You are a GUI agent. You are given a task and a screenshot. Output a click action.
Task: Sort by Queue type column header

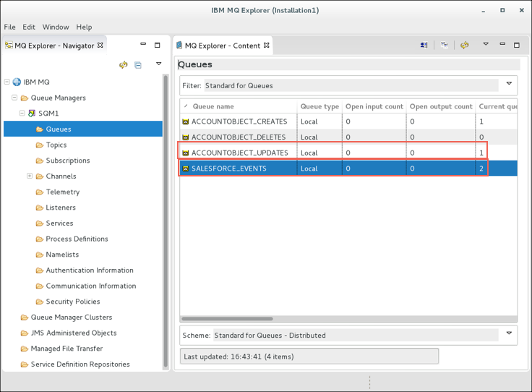pos(319,106)
